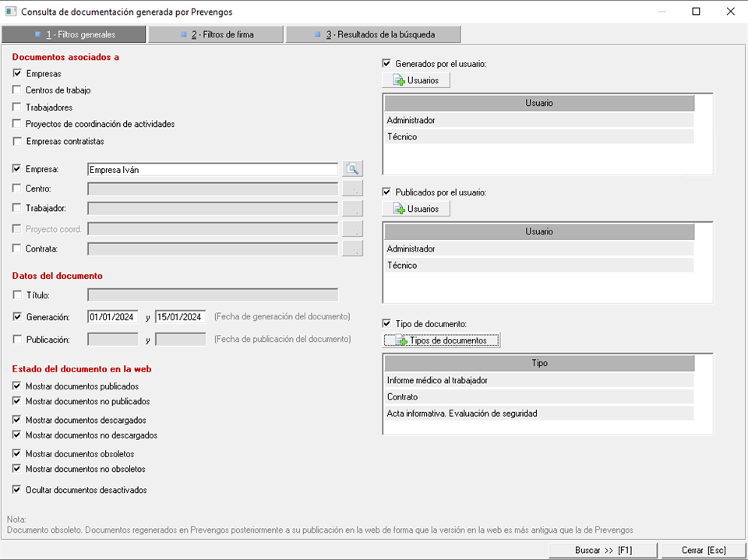The height and width of the screenshot is (560, 748).
Task: Enable the Centros de trabajo checkbox
Action: point(17,90)
